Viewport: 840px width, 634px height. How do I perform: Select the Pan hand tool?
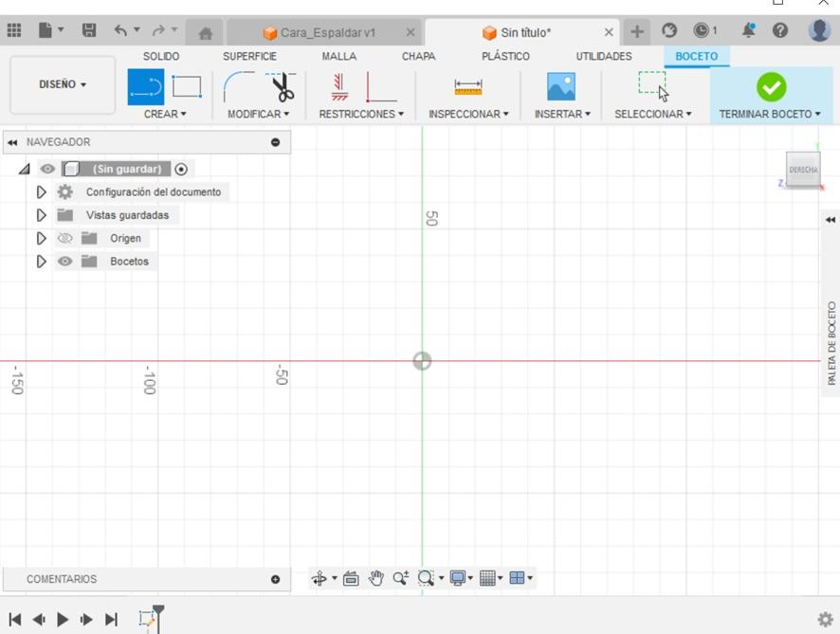pyautogui.click(x=376, y=578)
